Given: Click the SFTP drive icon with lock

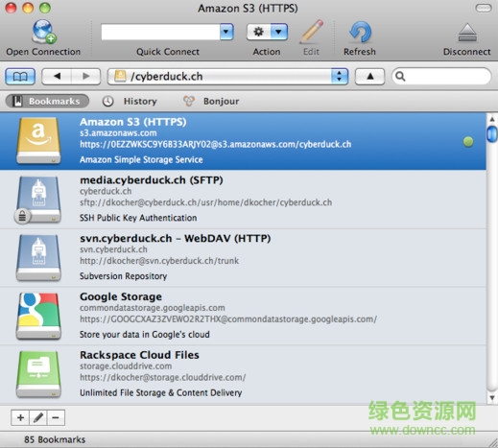Looking at the screenshot, I should pyautogui.click(x=37, y=200).
